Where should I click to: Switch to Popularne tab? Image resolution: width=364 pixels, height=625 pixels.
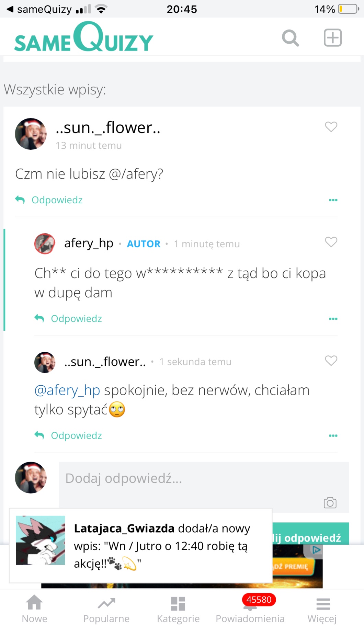106,609
